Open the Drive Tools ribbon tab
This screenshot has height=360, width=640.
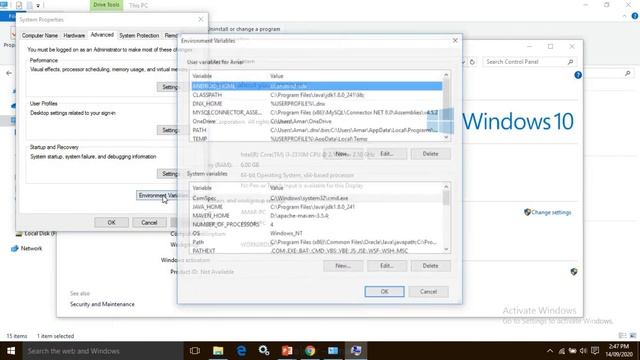click(106, 5)
